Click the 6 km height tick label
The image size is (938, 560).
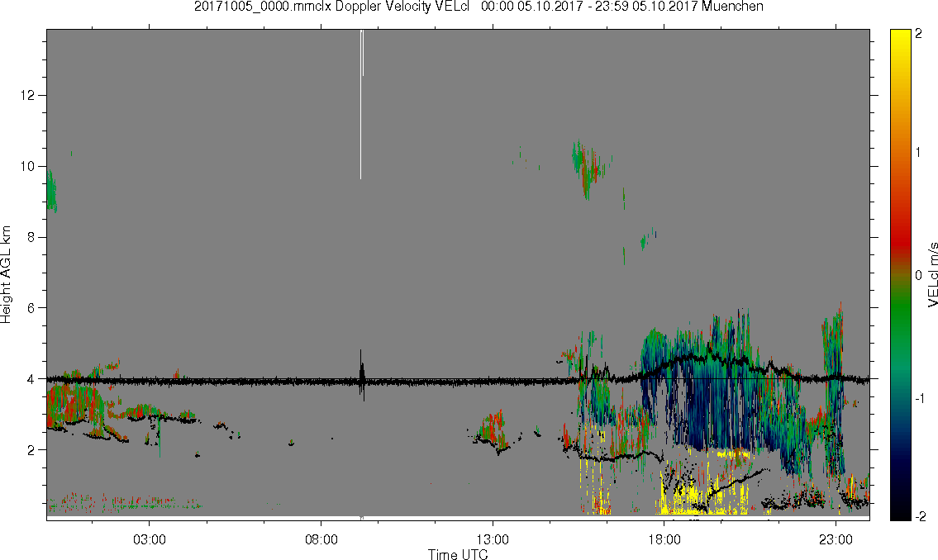31,308
